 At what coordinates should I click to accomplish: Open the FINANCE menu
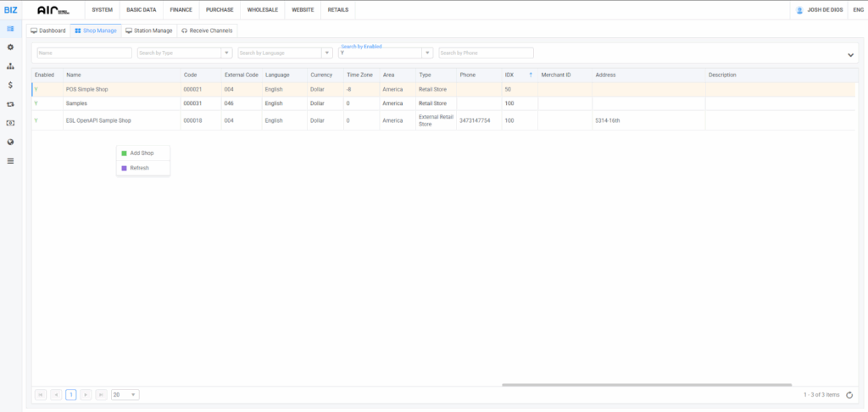click(x=181, y=9)
